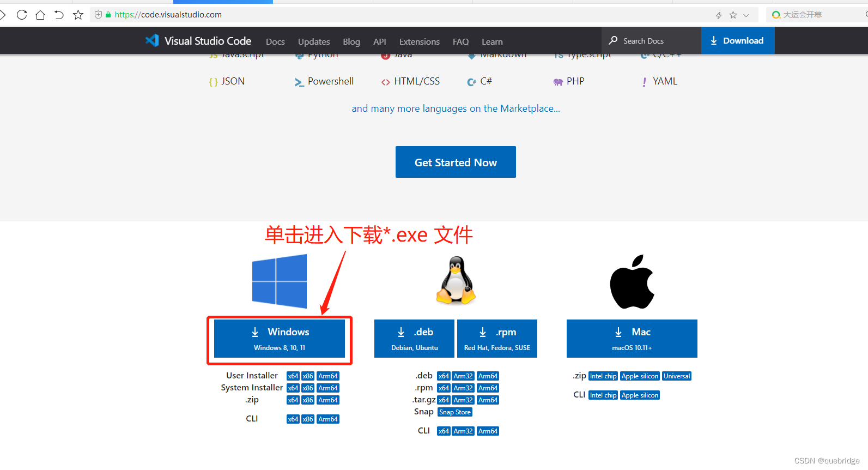Screen dimensions: 868x470
Task: Open the Extensions page
Action: pyautogui.click(x=420, y=41)
